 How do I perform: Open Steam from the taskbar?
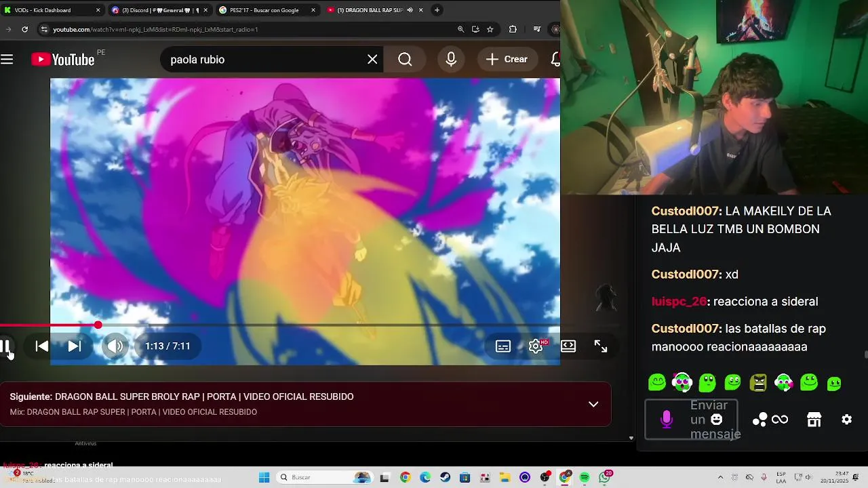[445, 477]
